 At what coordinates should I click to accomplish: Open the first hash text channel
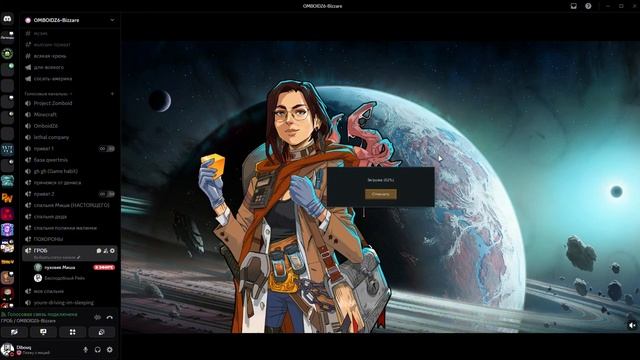(x=70, y=33)
